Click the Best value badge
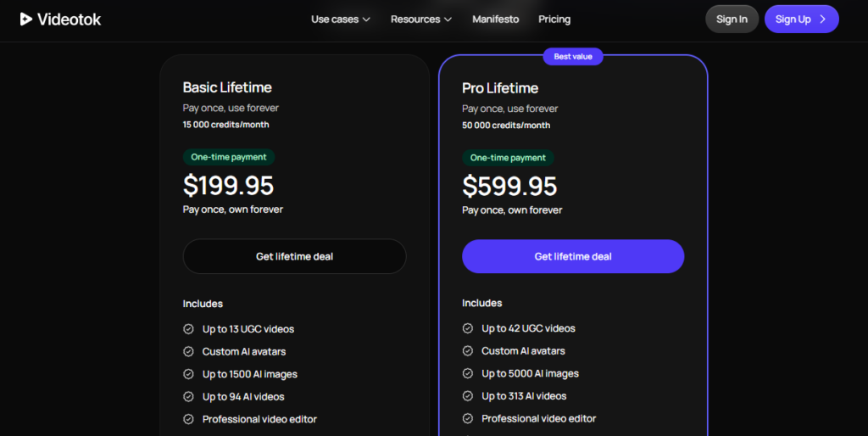 click(573, 57)
